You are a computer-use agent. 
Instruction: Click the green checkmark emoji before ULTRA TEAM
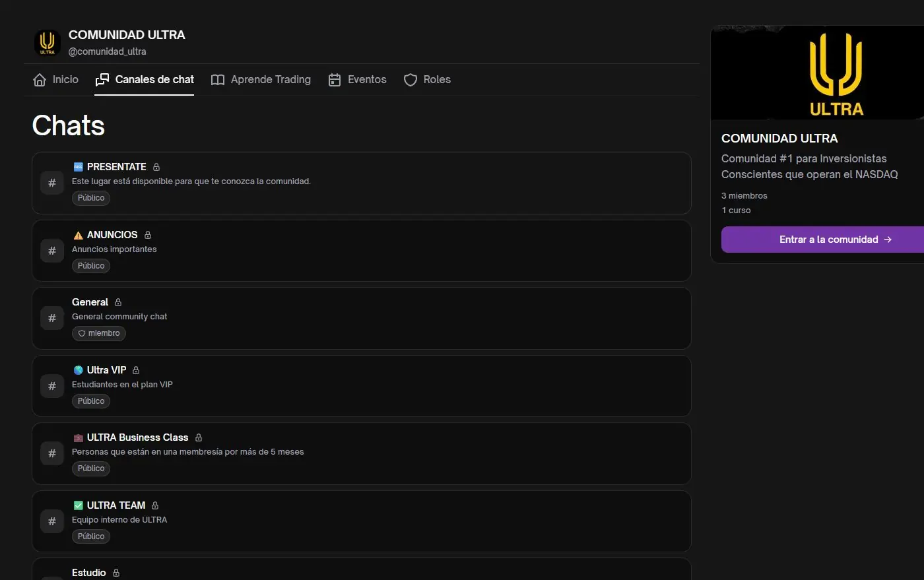pyautogui.click(x=79, y=505)
